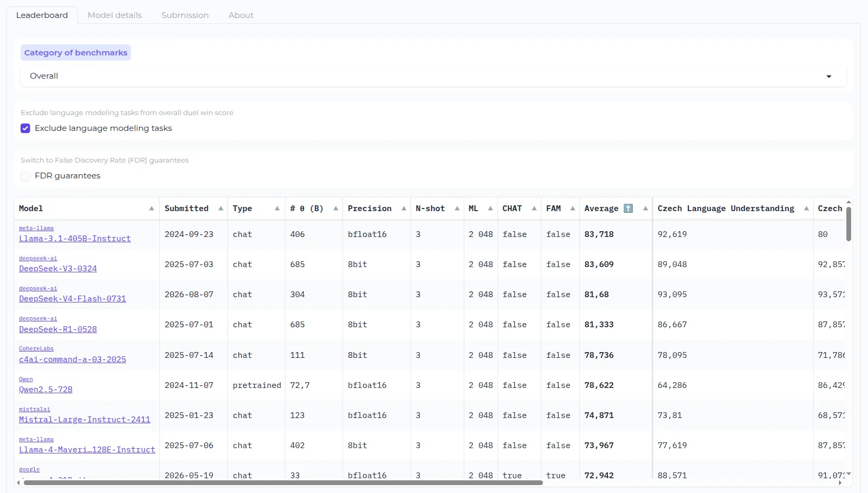Screen dimensions: 868x493
Task: Click the Average value 81,68
Action: [x=597, y=295]
